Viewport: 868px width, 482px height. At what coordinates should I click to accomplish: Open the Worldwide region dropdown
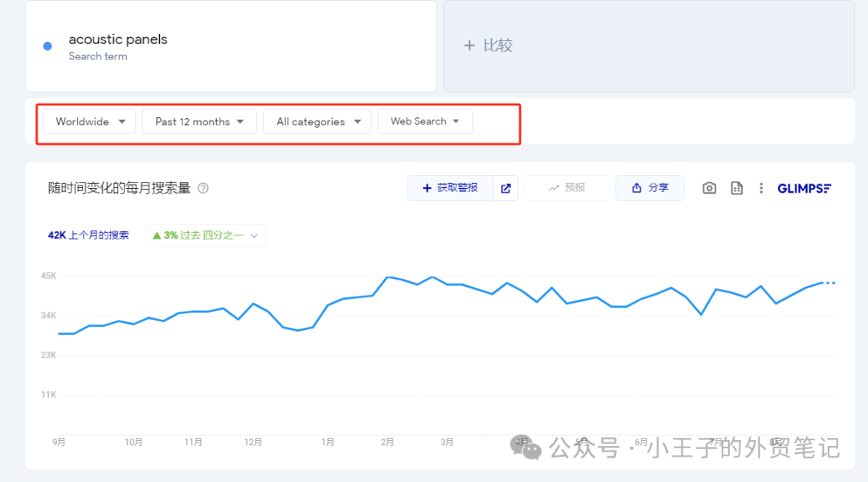[x=89, y=121]
